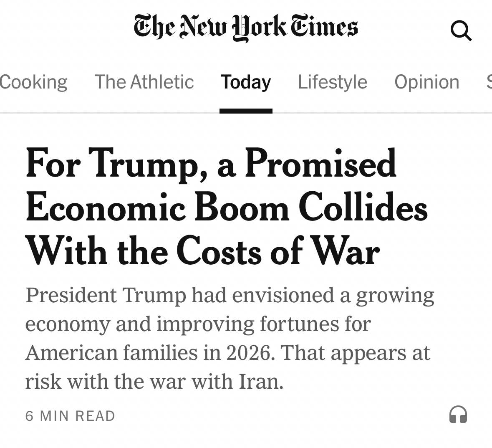Open the search magnifying glass

[461, 31]
